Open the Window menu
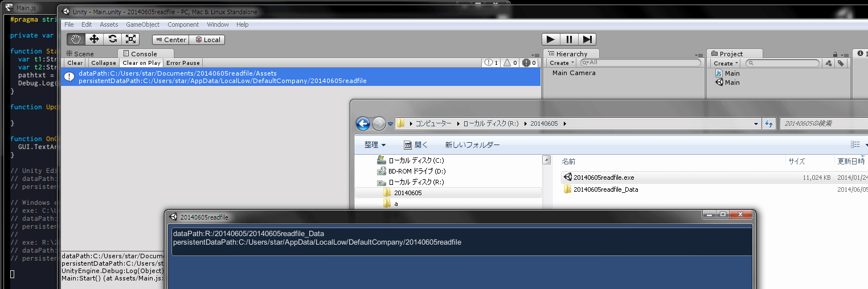 218,24
